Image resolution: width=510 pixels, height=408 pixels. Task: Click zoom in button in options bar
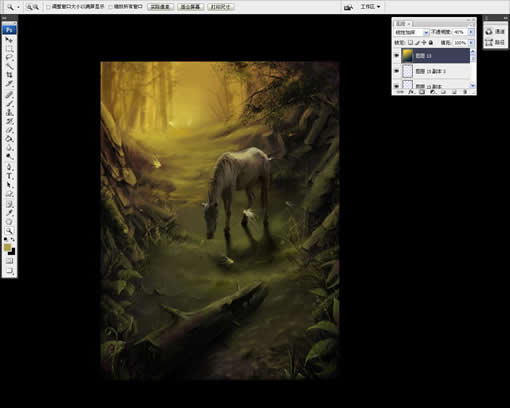coord(29,7)
